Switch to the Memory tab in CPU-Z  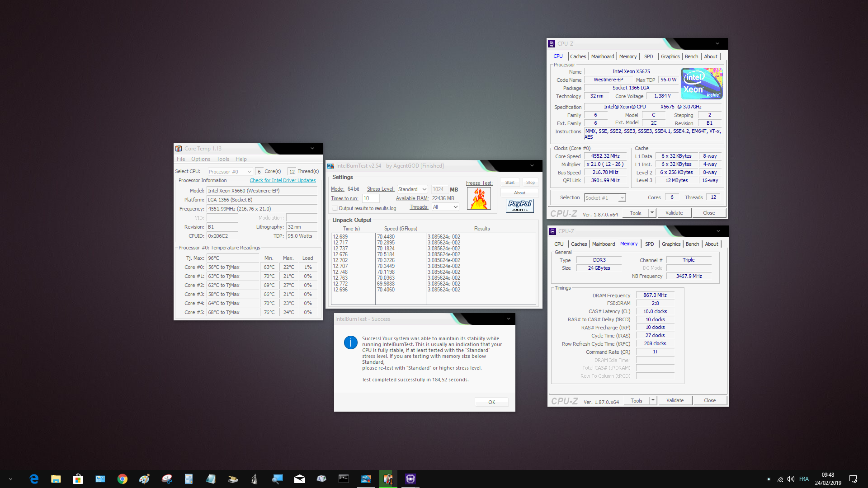click(628, 56)
